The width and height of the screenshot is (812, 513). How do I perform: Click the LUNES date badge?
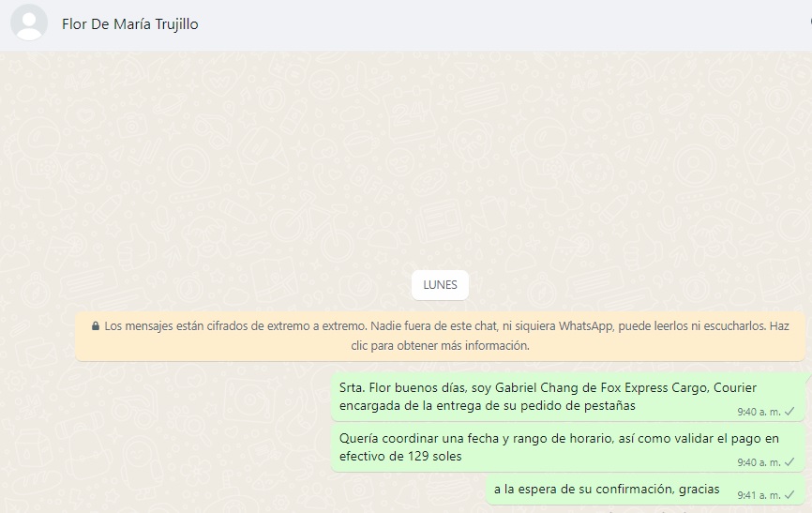pos(440,285)
